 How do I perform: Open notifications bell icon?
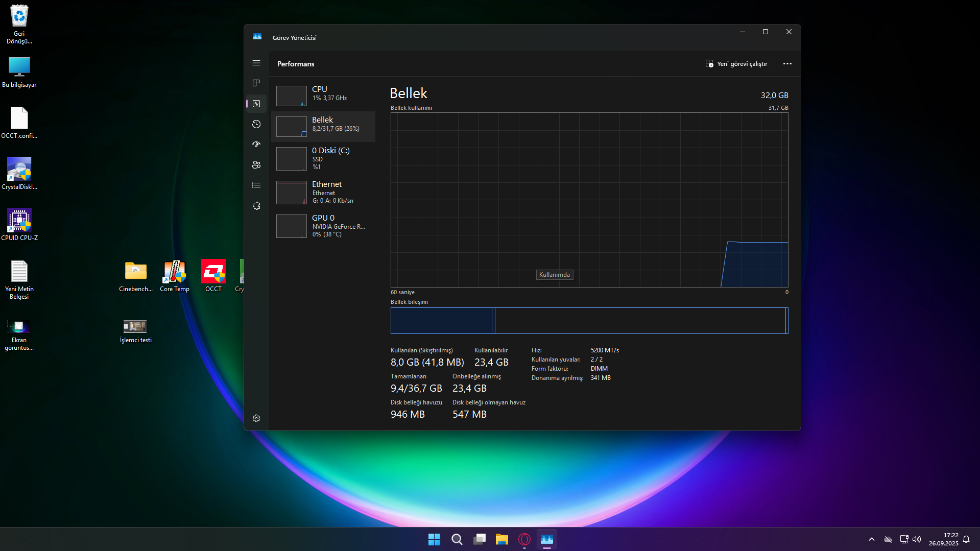tap(966, 539)
